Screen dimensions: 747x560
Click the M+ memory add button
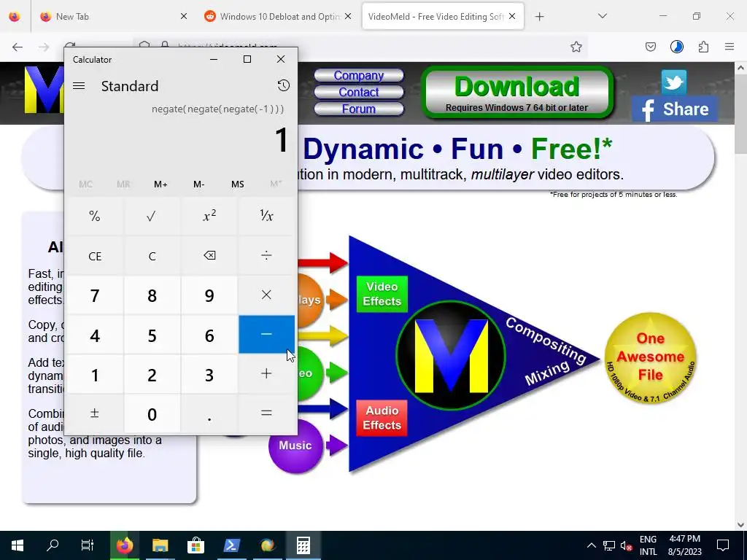click(x=160, y=184)
